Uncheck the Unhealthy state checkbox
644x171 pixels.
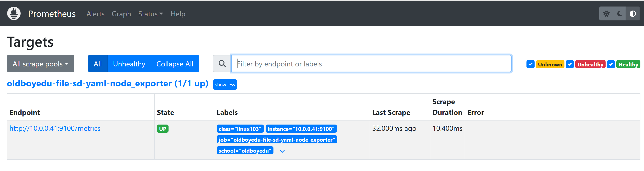tap(570, 64)
